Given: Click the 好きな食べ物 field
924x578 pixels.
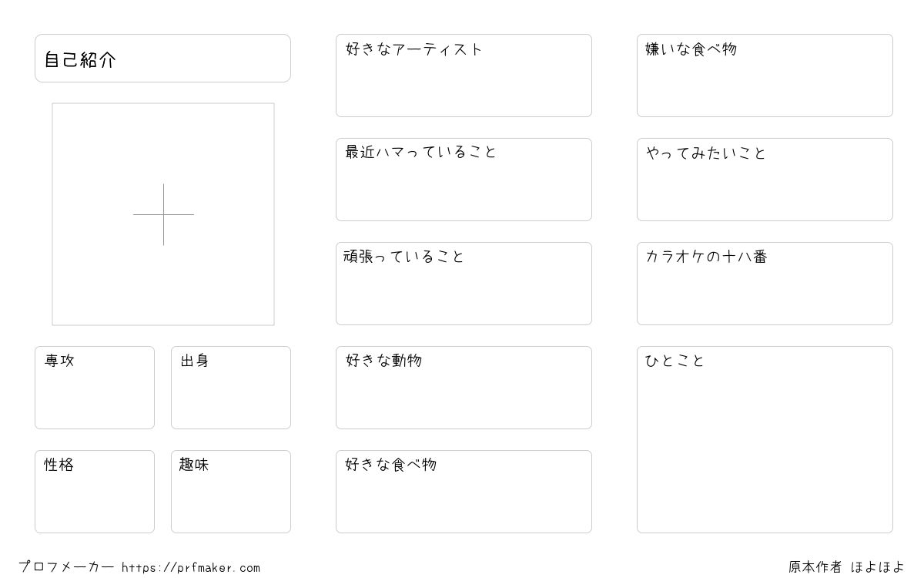Looking at the screenshot, I should 464,492.
